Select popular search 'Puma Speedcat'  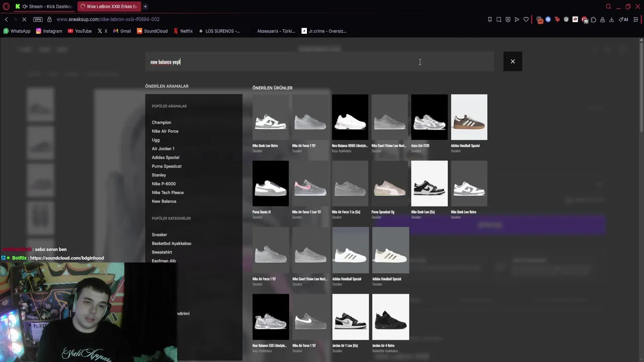167,166
